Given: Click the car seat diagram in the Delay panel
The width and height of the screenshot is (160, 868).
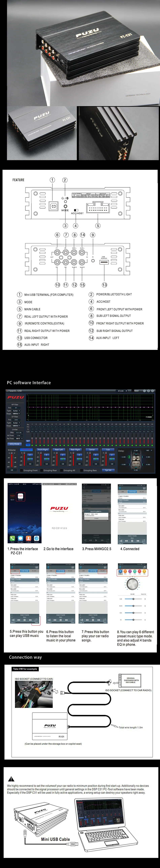Looking at the screenshot, I should coord(136,460).
